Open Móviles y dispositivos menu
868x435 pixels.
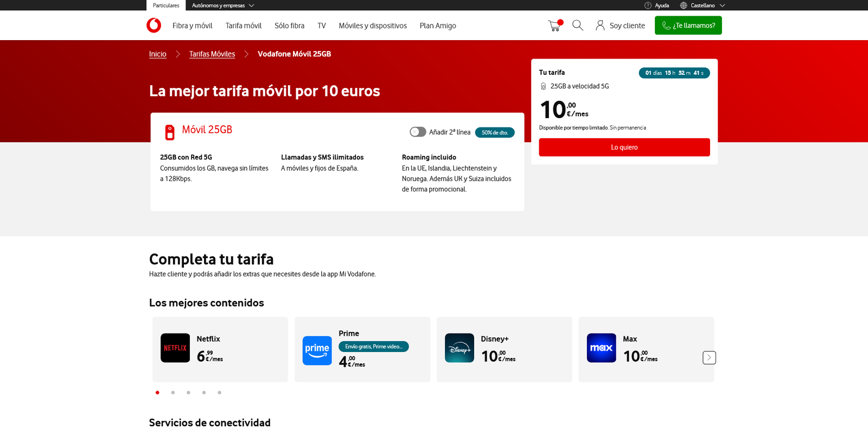373,25
